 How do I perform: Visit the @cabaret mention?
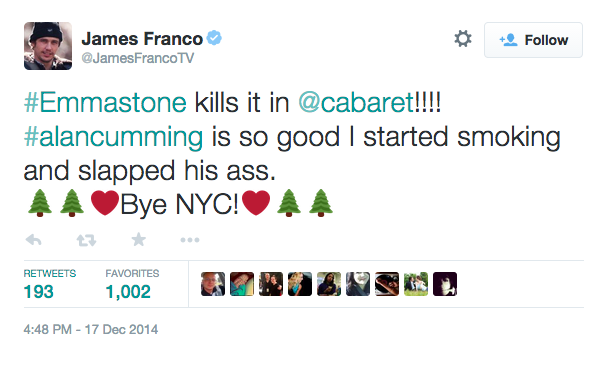coord(356,103)
